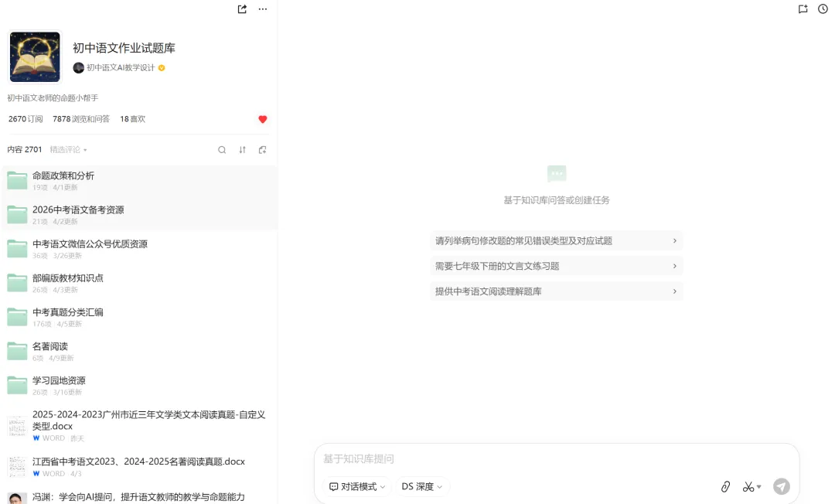Start a new chat session

tap(804, 9)
